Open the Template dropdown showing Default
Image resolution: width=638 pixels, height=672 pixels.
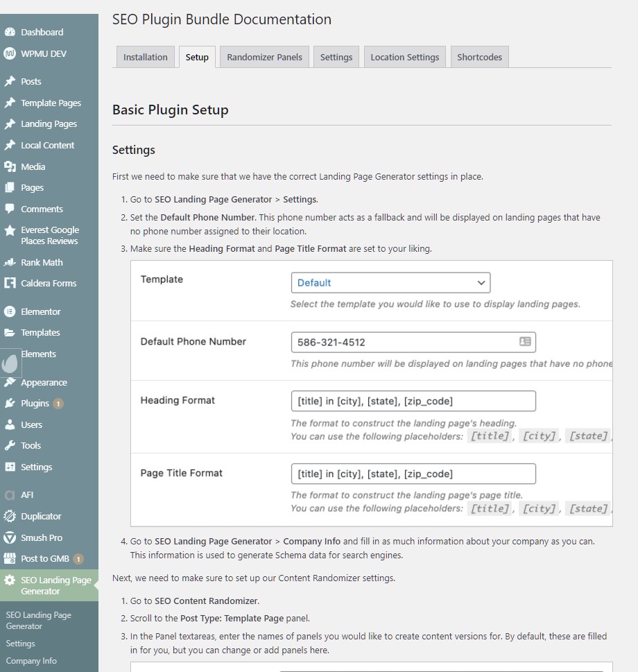pyautogui.click(x=390, y=283)
